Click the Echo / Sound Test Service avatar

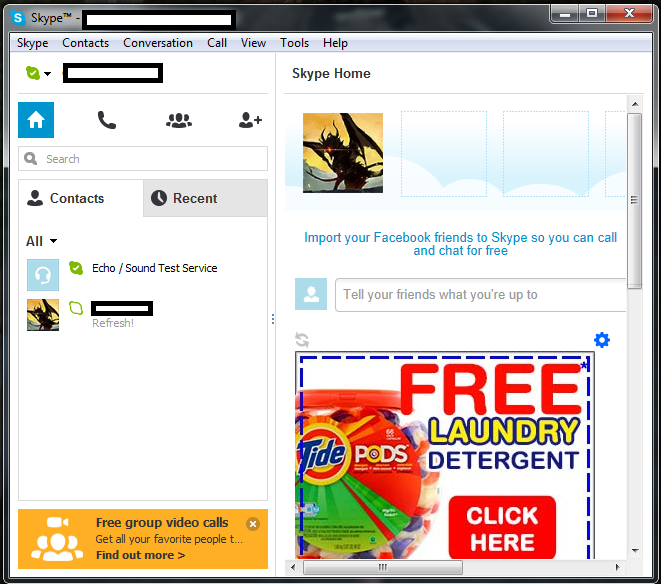[43, 275]
